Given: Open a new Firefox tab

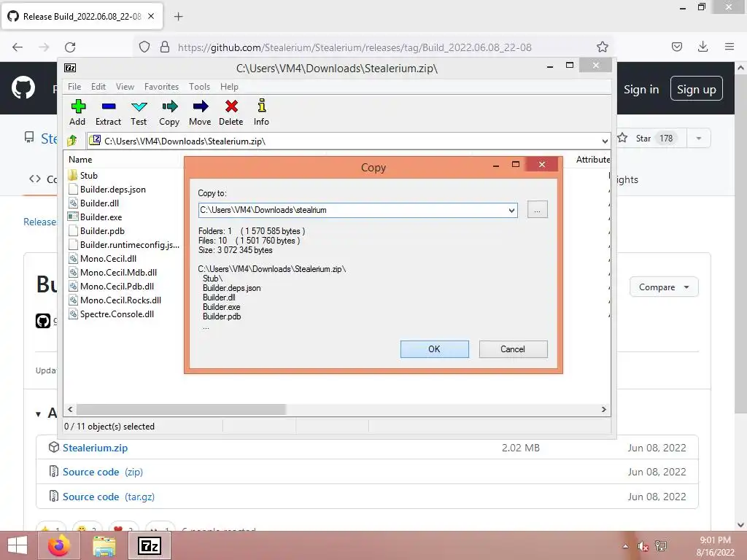Looking at the screenshot, I should [178, 17].
